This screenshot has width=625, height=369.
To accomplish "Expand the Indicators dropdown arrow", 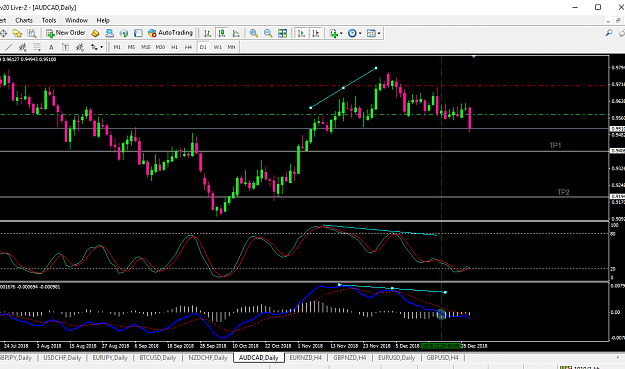I will (341, 33).
